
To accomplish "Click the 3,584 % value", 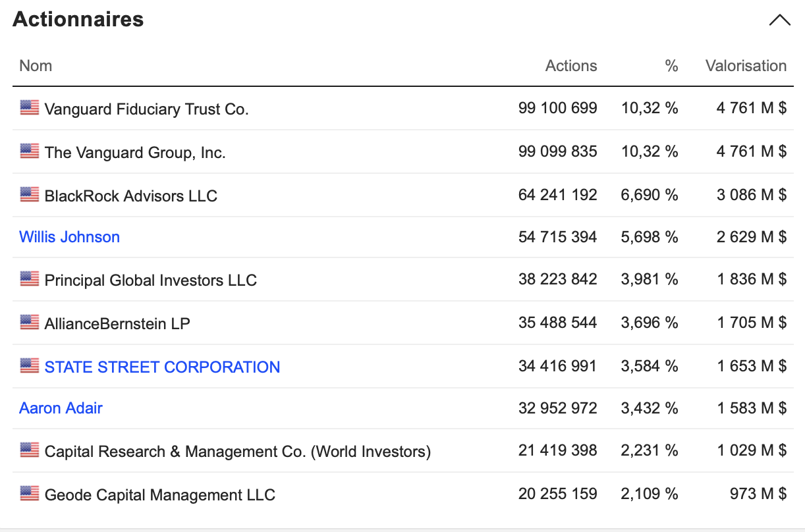I will tap(650, 366).
